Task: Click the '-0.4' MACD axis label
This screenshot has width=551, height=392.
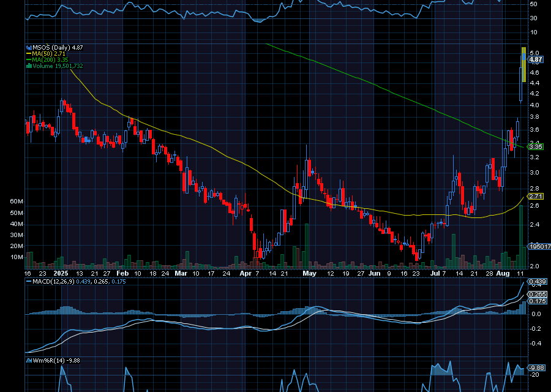Action: point(536,344)
